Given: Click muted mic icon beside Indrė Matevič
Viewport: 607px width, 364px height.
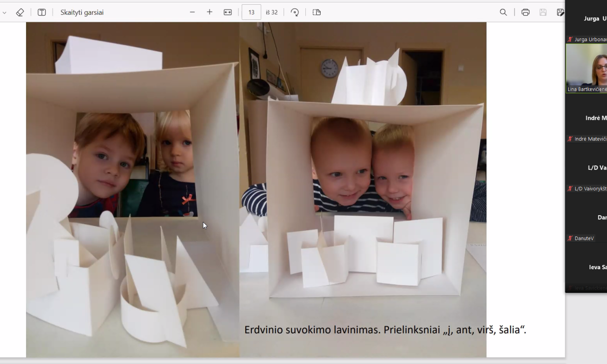Looking at the screenshot, I should tap(570, 139).
